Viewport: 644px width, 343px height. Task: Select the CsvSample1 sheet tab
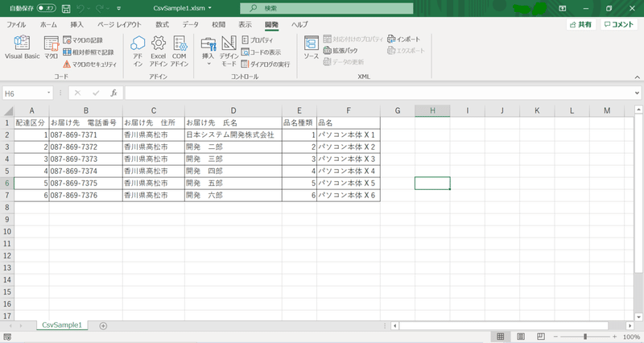(x=62, y=325)
